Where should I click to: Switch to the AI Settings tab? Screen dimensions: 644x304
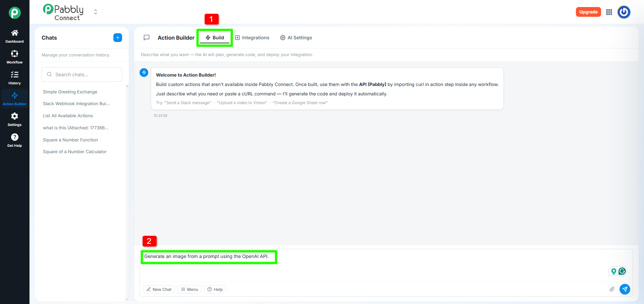[296, 38]
